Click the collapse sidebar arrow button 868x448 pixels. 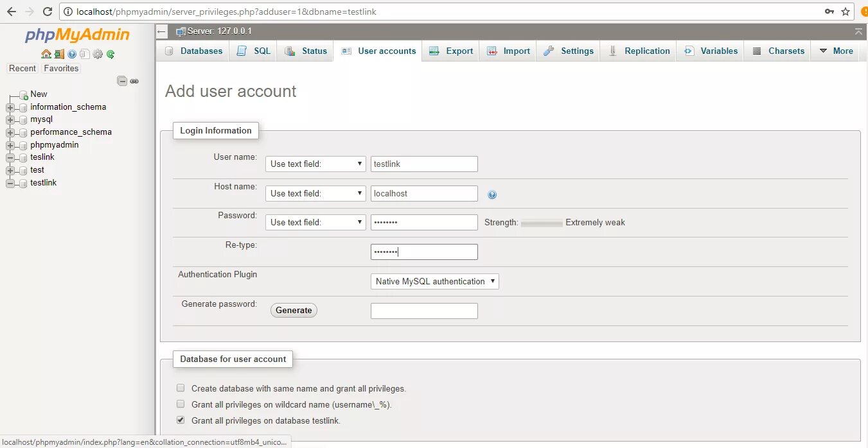[x=162, y=31]
